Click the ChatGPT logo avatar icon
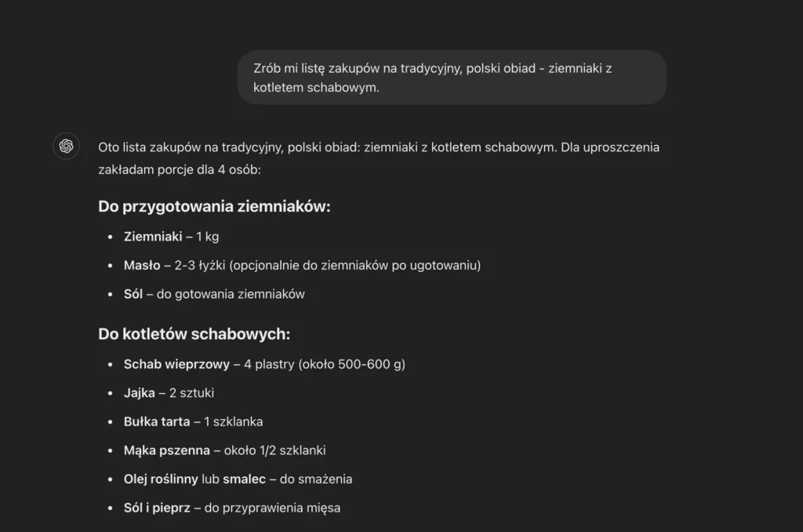Screen dimensions: 803x532 tap(66, 146)
